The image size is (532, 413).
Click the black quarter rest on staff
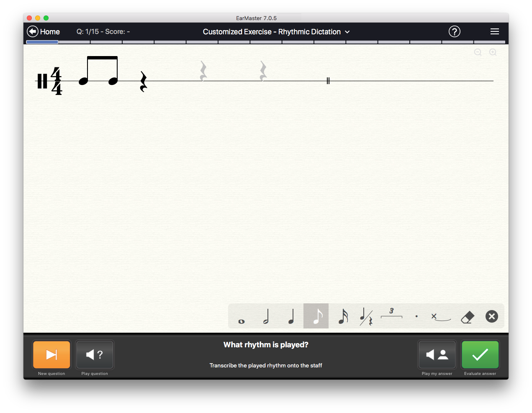(143, 81)
